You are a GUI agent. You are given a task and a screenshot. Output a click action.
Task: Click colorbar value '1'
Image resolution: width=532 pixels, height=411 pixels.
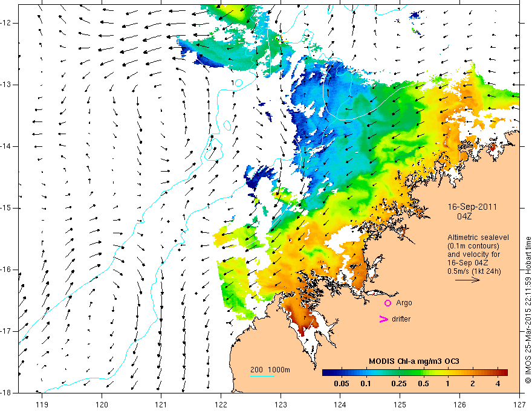click(x=448, y=384)
